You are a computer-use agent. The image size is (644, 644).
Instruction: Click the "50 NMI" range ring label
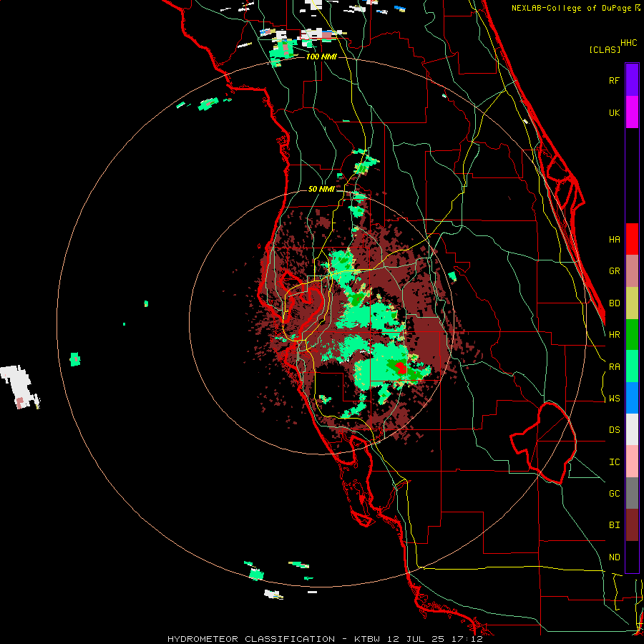coord(321,189)
